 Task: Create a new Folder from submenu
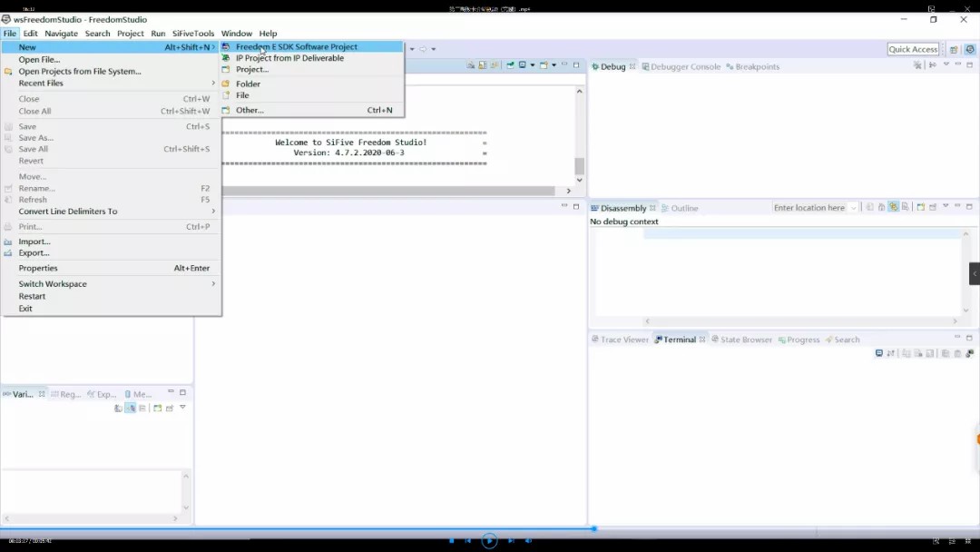click(312, 84)
